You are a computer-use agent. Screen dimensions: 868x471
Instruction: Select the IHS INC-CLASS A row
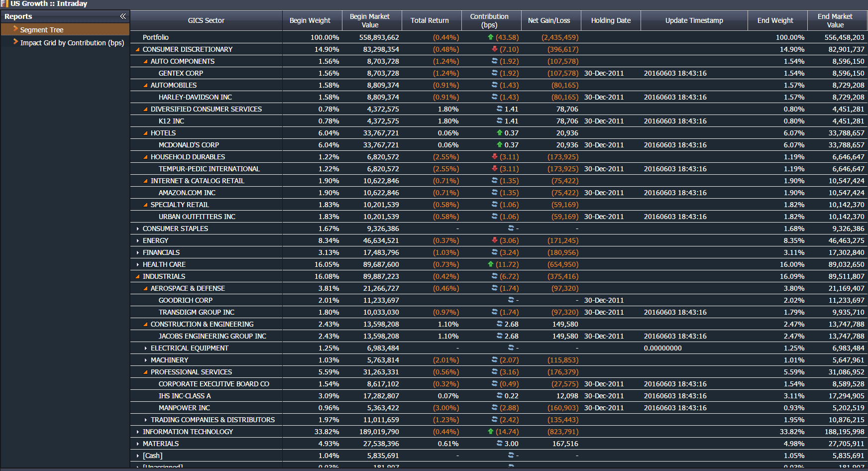coord(499,396)
